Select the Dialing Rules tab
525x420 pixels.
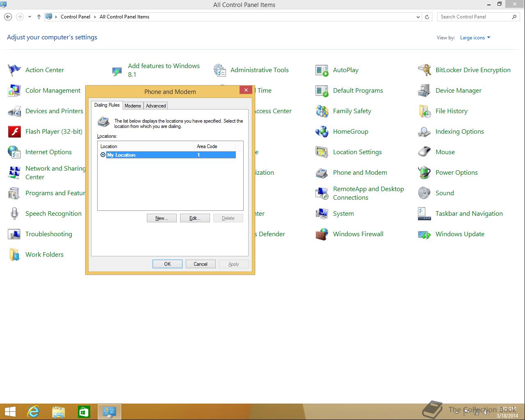[107, 105]
